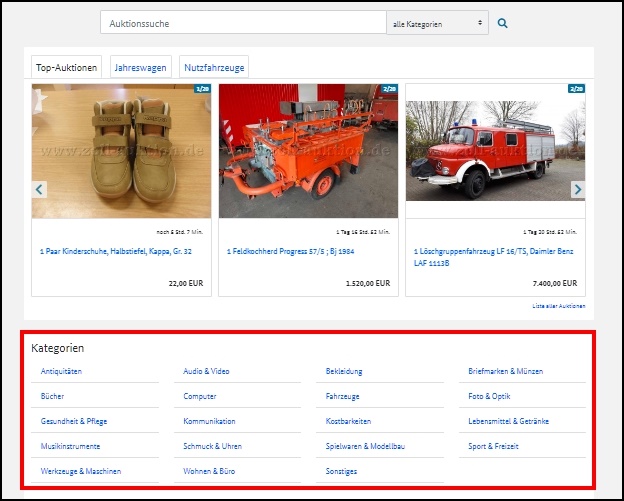The height and width of the screenshot is (501, 624).
Task: Open auction link Feldkochherd Progress 57/5
Action: tap(291, 251)
